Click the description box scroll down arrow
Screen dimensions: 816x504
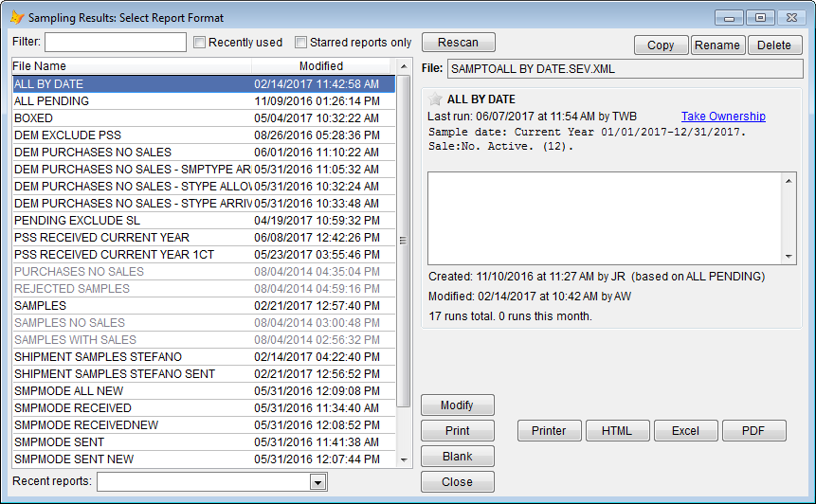tap(789, 257)
